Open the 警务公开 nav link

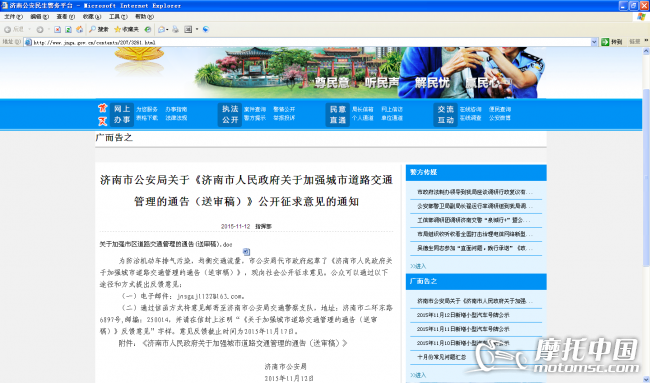click(284, 109)
